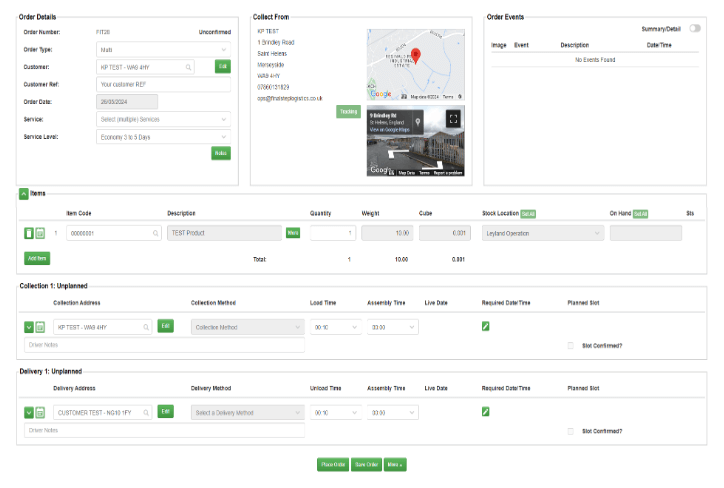Viewport: 724px width, 488px height.
Task: Click the Google logo on the map
Action: pos(381,94)
